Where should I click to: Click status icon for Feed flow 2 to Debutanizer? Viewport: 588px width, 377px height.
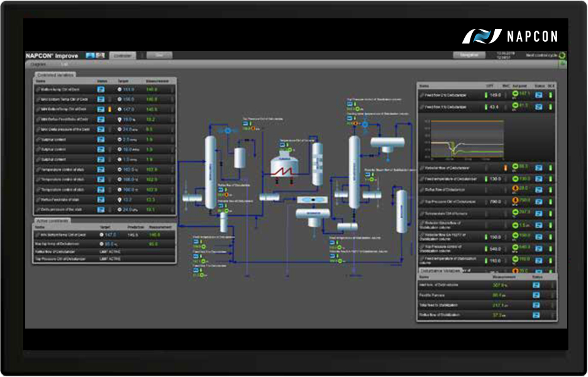540,95
